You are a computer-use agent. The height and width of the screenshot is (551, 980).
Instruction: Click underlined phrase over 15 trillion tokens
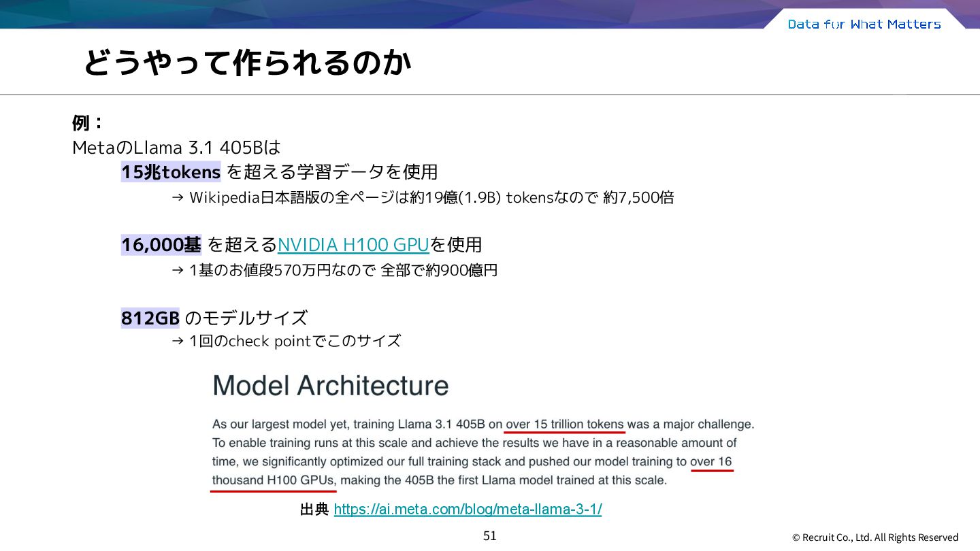coord(564,424)
